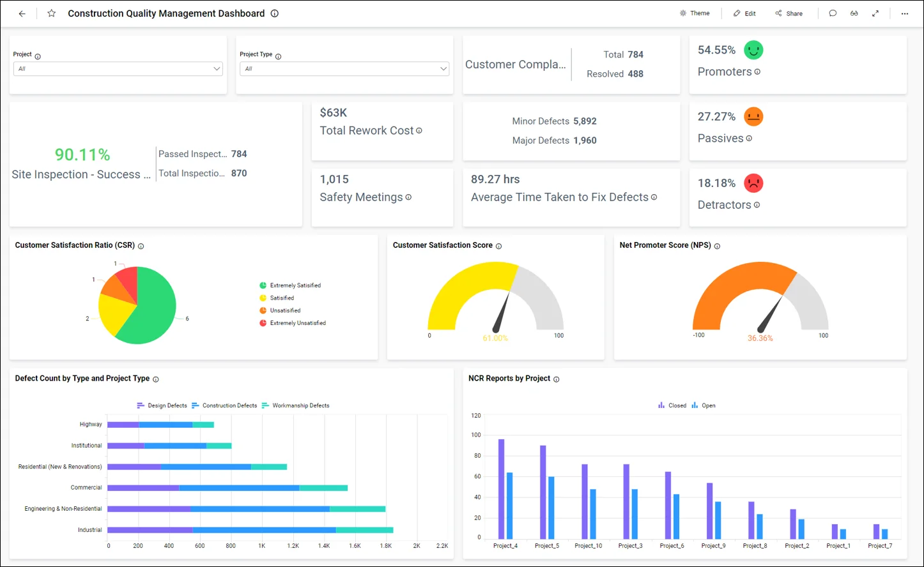Click the yellow pie slice labeled 2
Screen dimensions: 924x567
pos(114,314)
